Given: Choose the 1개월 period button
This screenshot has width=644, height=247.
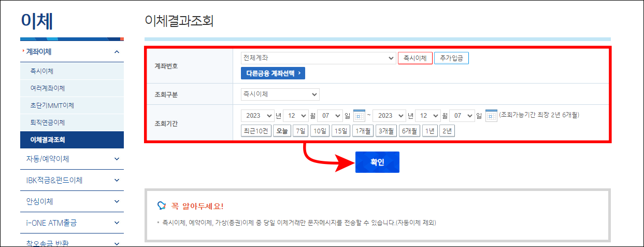Looking at the screenshot, I should point(363,131).
